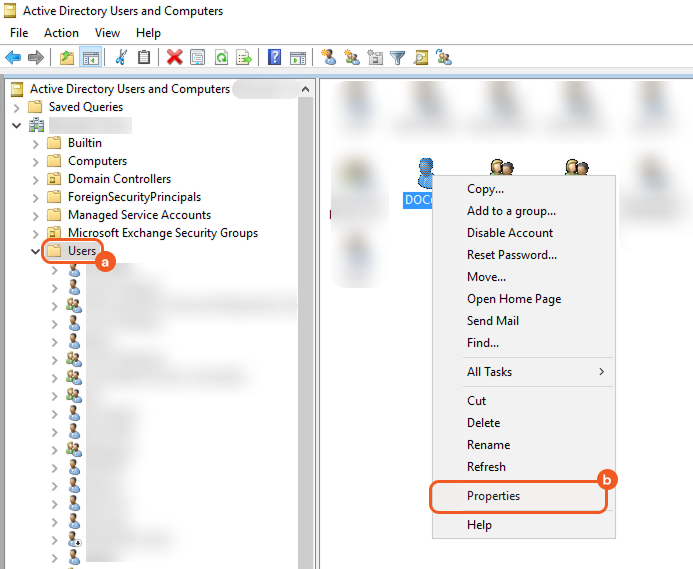
Task: Collapse the Users folder in the tree
Action: (x=36, y=251)
